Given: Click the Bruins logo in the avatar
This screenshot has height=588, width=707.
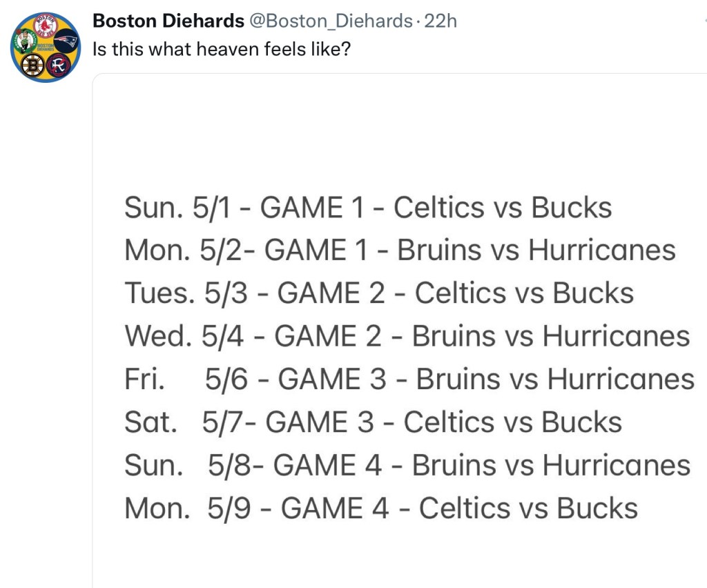Looking at the screenshot, I should pyautogui.click(x=32, y=66).
